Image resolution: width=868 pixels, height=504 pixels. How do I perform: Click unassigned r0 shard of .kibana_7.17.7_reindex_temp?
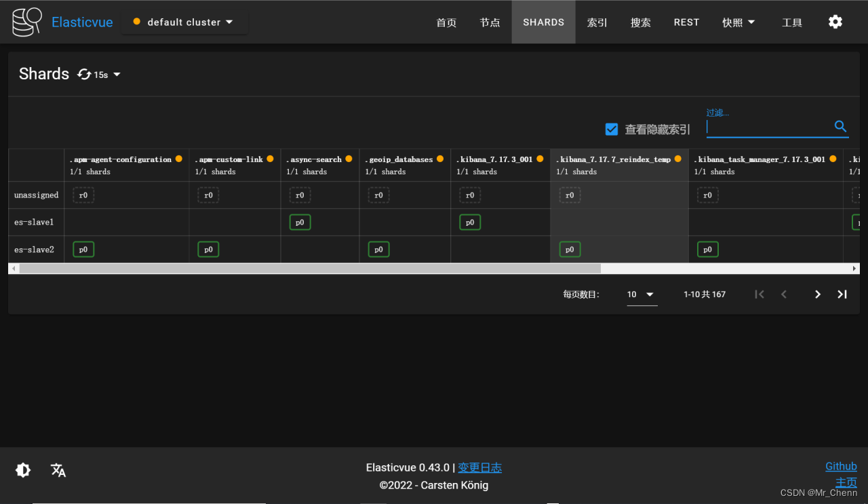570,195
